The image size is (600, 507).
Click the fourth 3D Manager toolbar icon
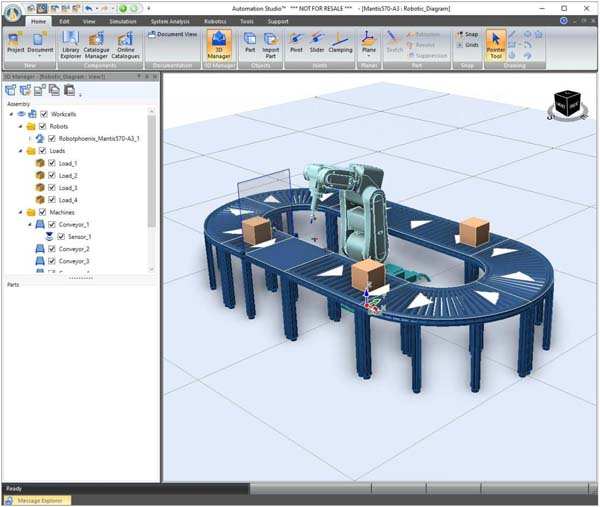[54, 90]
